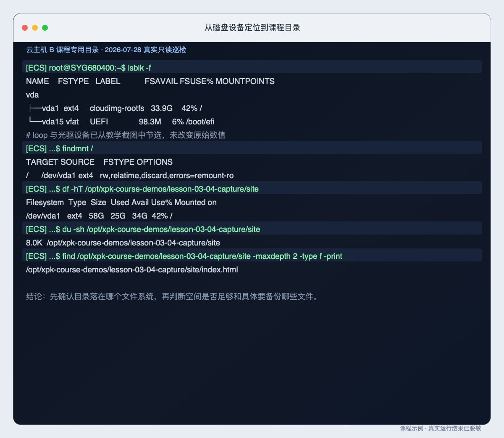Click the yellow minimize window button
Viewport: 504px width, 438px height.
tap(35, 28)
